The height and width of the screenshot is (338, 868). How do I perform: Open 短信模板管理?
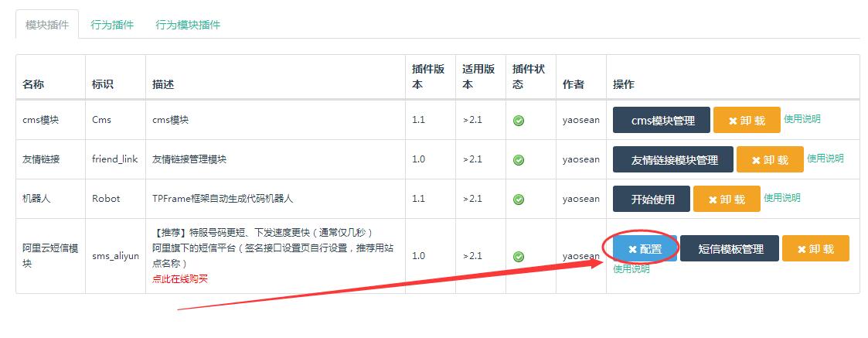tap(730, 249)
